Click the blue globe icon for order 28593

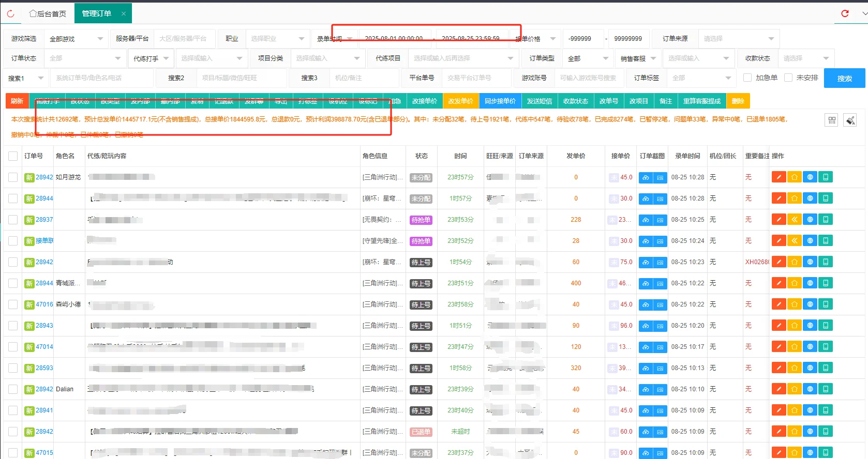point(810,368)
